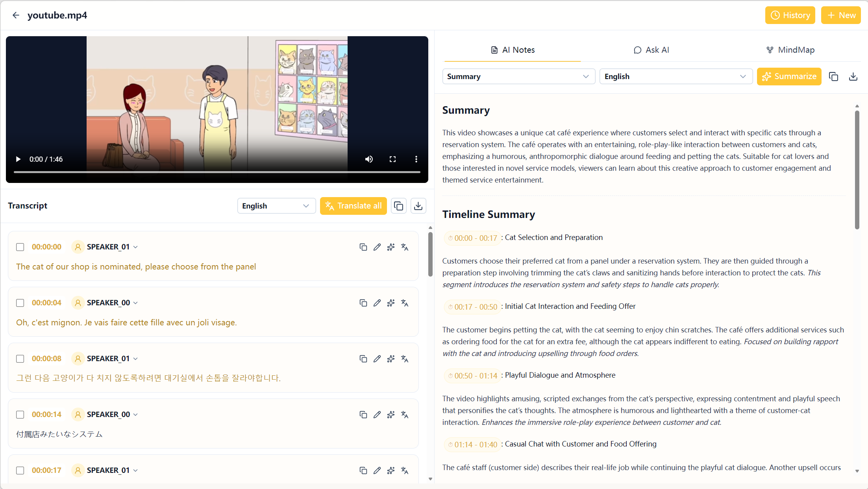Jump to the 00:17 - 00:50 timeline chip
This screenshot has width=868, height=489.
click(x=472, y=307)
